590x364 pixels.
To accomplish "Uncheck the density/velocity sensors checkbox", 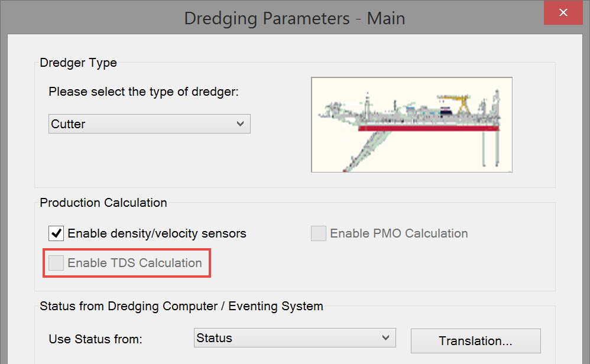I will (57, 233).
